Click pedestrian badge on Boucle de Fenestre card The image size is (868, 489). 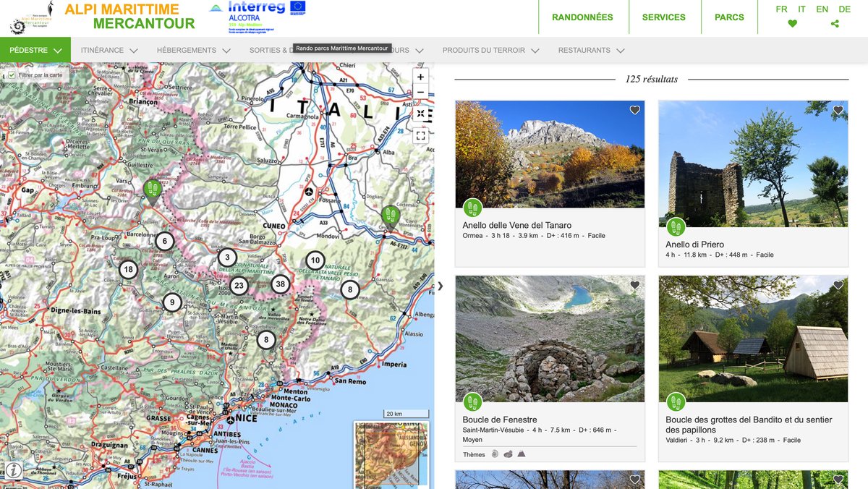pyautogui.click(x=472, y=402)
